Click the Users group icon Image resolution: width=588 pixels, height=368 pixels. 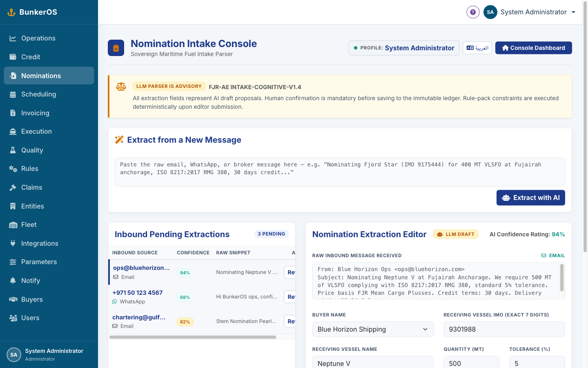pyautogui.click(x=13, y=318)
